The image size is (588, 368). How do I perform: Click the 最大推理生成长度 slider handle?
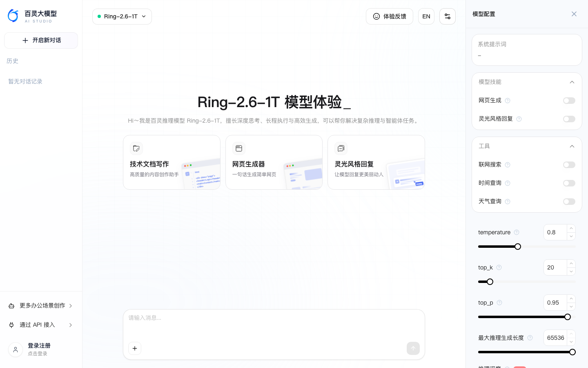coord(572,352)
